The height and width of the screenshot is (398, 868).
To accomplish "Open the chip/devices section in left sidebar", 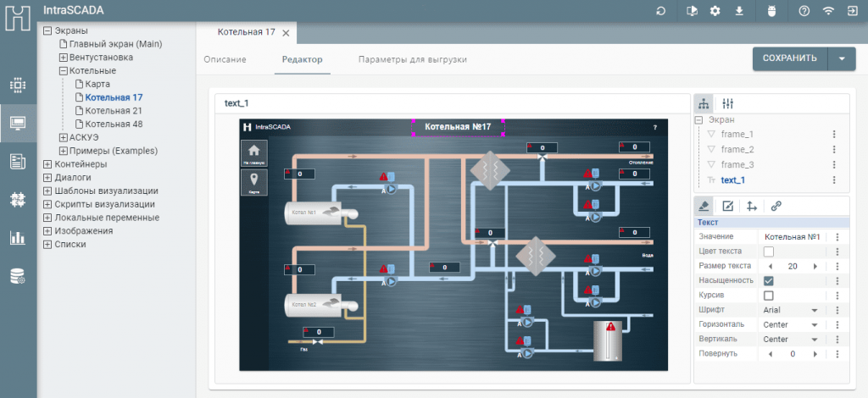I will pos(18,85).
